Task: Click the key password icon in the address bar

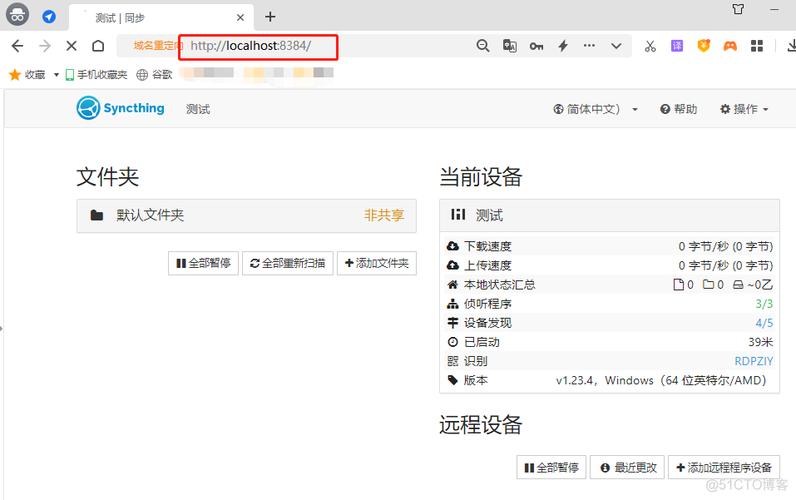Action: [x=537, y=46]
